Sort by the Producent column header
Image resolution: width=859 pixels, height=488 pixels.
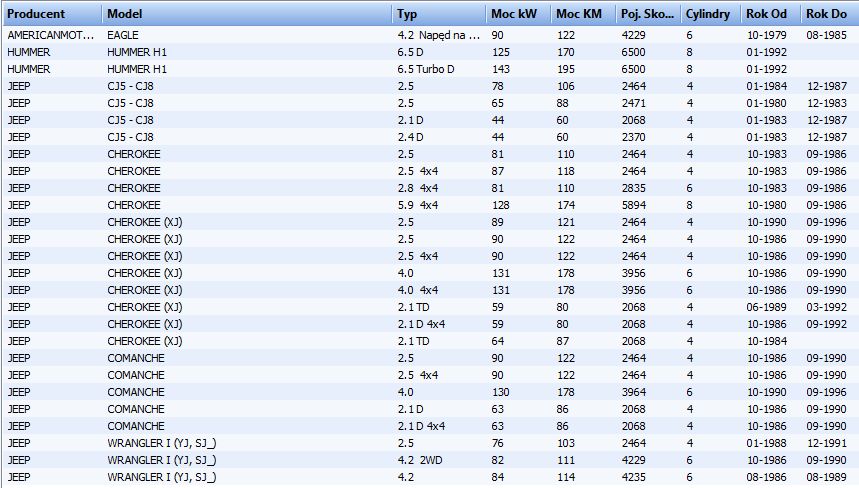pos(52,14)
